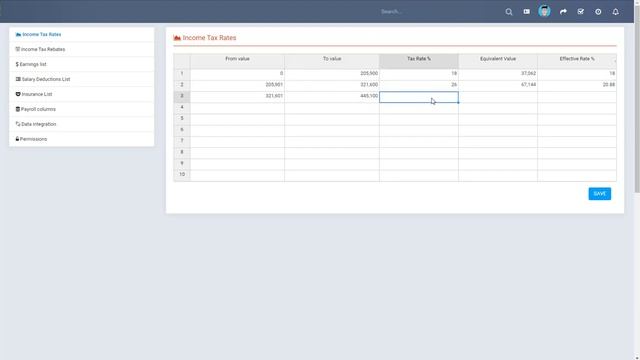Open the video tutorial icon in header

(527, 12)
